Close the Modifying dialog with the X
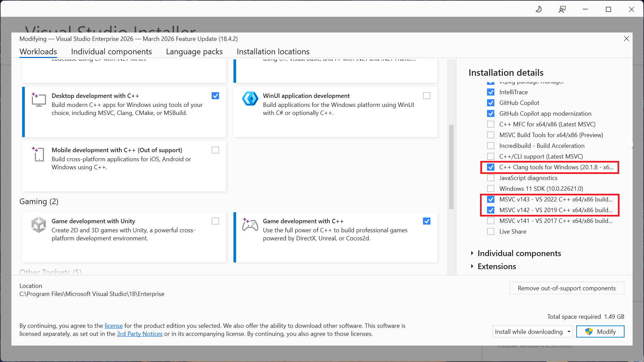This screenshot has width=644, height=362. pyautogui.click(x=626, y=39)
